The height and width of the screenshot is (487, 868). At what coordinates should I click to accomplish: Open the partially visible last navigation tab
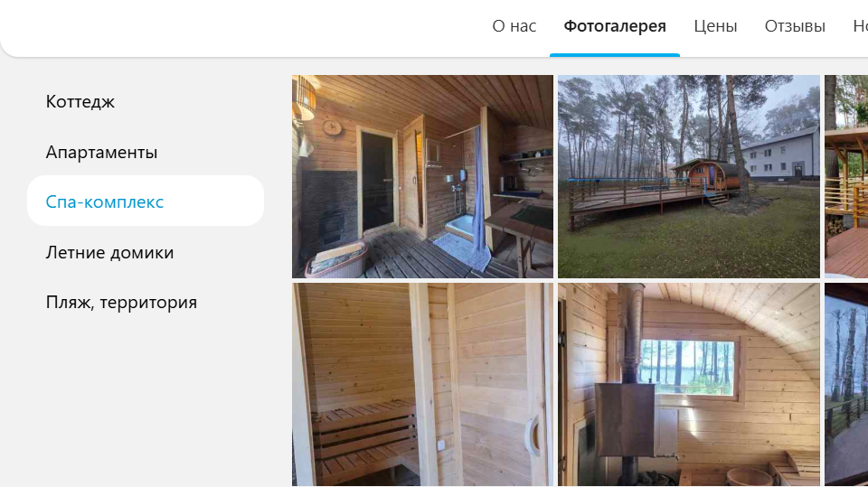[x=860, y=26]
